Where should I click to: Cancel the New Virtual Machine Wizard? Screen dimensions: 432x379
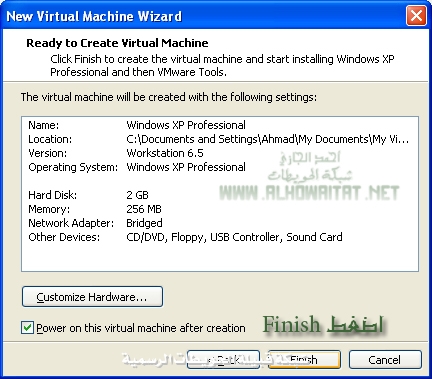385,360
